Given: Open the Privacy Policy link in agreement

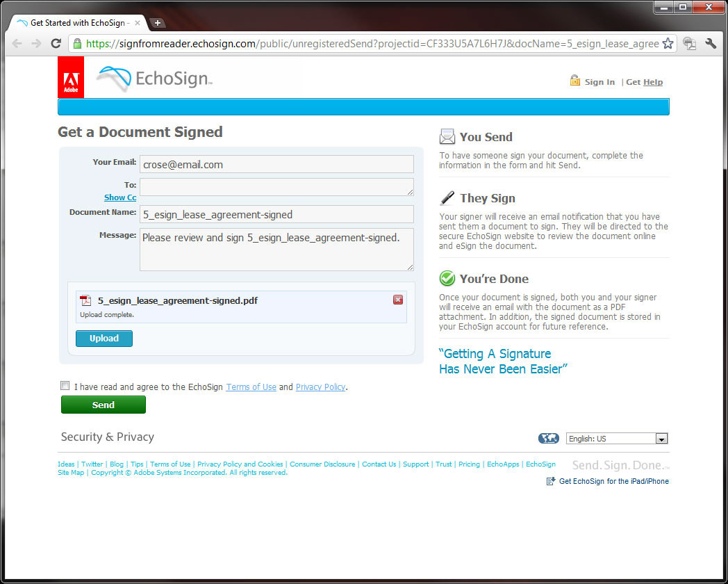Looking at the screenshot, I should (320, 387).
